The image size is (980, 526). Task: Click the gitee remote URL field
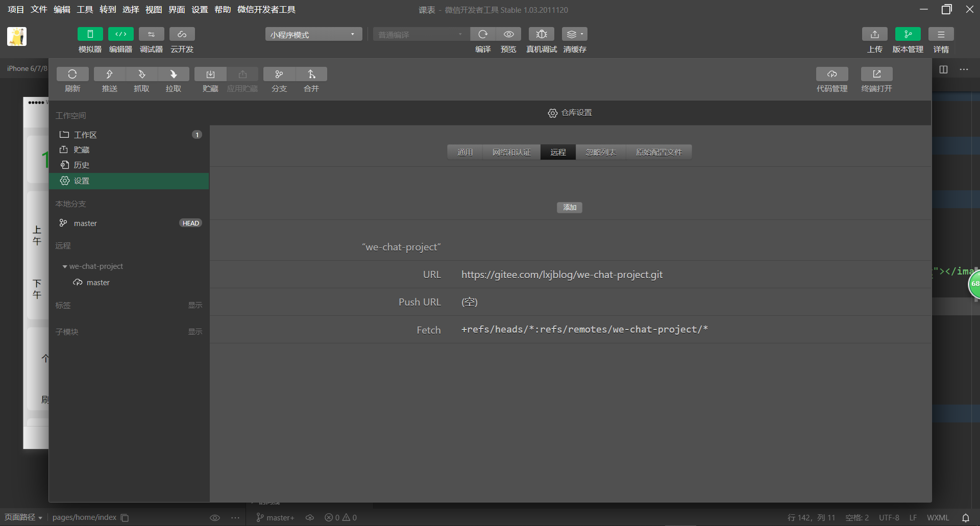tap(562, 274)
